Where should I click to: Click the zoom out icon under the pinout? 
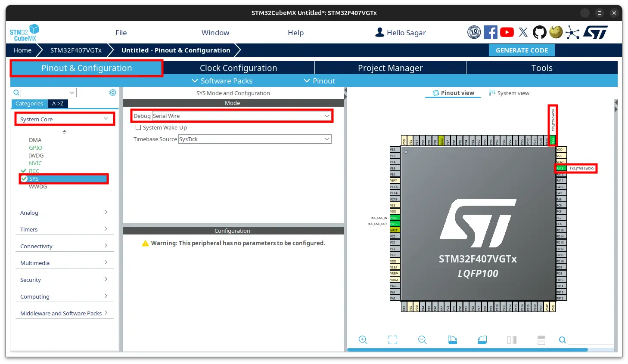pos(423,340)
